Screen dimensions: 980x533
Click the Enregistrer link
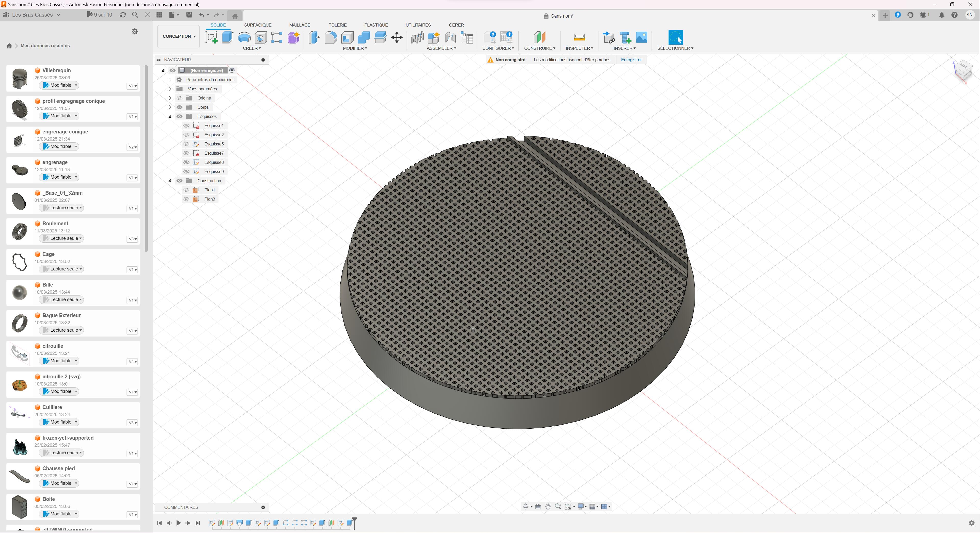click(631, 60)
